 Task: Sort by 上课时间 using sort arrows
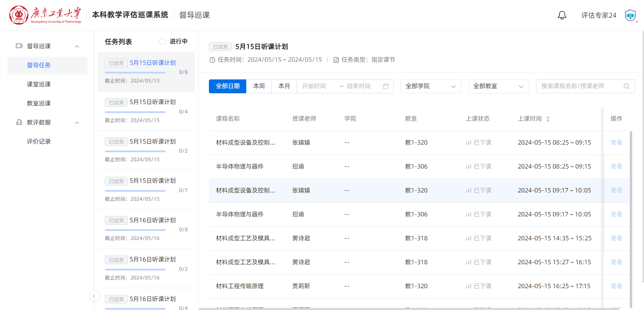(548, 119)
